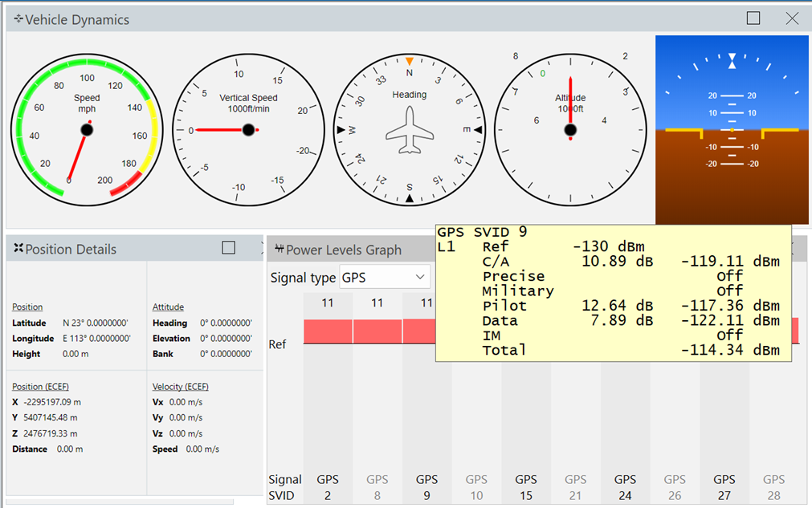812x508 pixels.
Task: Select GPS SVID 21 column label
Action: (x=575, y=487)
